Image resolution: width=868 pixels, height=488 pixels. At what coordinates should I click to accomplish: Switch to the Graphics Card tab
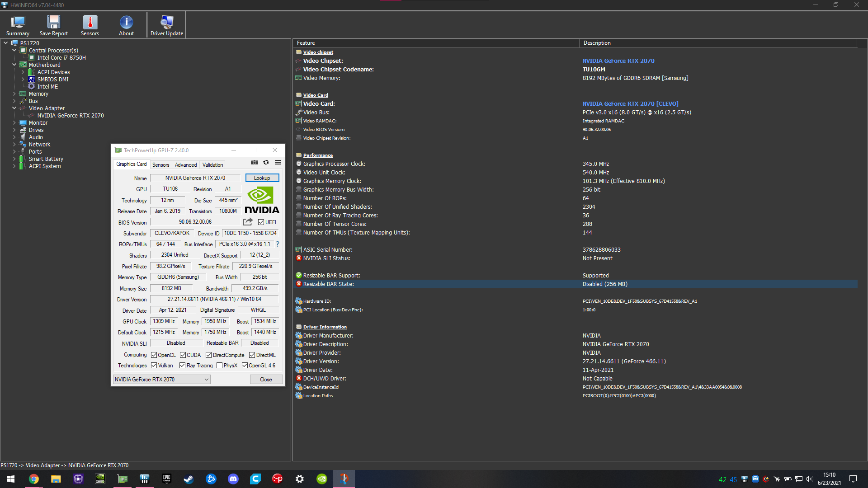[x=131, y=164]
